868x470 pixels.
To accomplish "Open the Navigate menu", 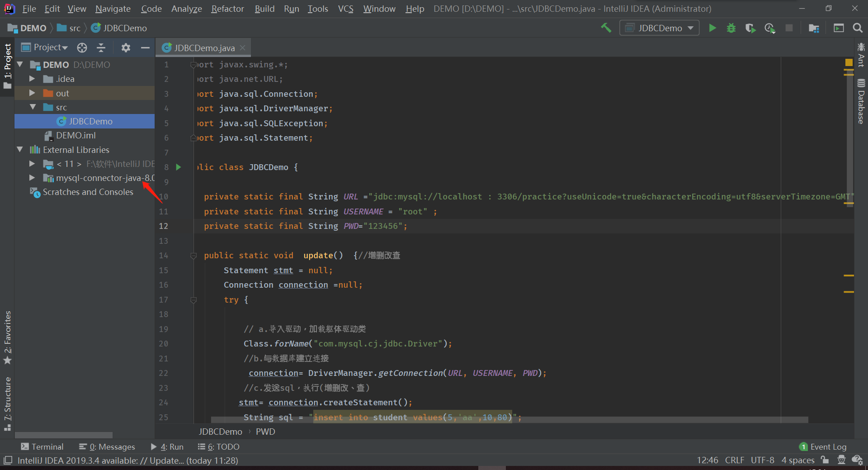I will click(x=113, y=9).
